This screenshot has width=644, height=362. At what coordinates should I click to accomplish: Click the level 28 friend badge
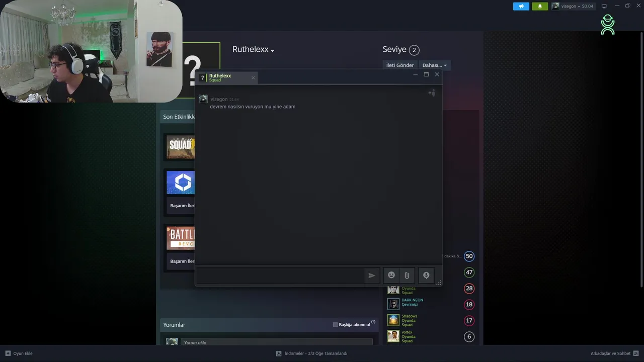pyautogui.click(x=469, y=289)
